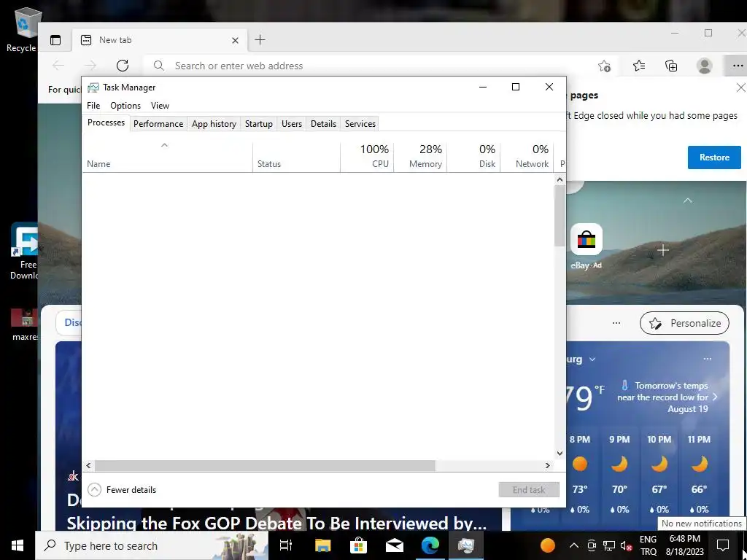Switch to the App history tab
Image resolution: width=747 pixels, height=560 pixels.
(x=214, y=124)
